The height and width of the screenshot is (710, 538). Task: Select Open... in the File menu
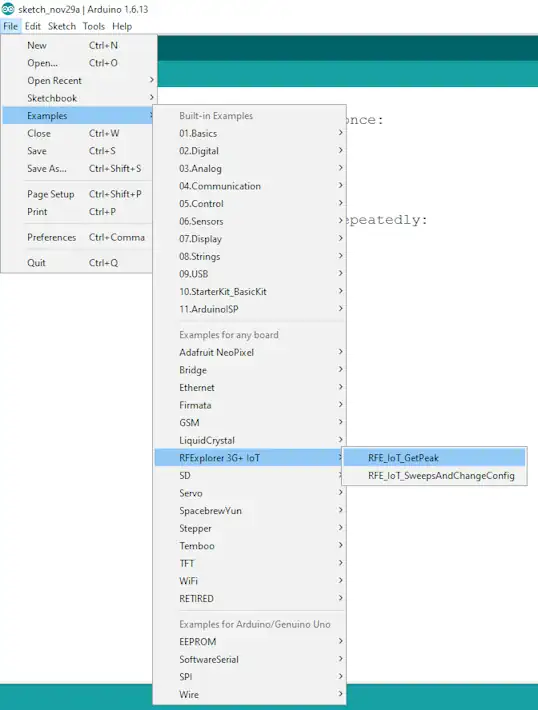point(79,63)
